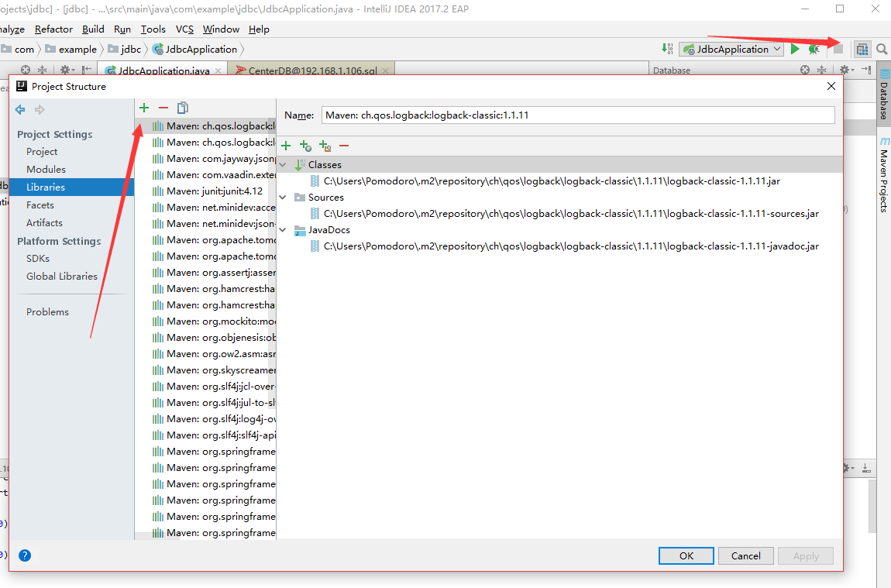The height and width of the screenshot is (588, 891).
Task: Collapse the Sources node
Action: (283, 197)
